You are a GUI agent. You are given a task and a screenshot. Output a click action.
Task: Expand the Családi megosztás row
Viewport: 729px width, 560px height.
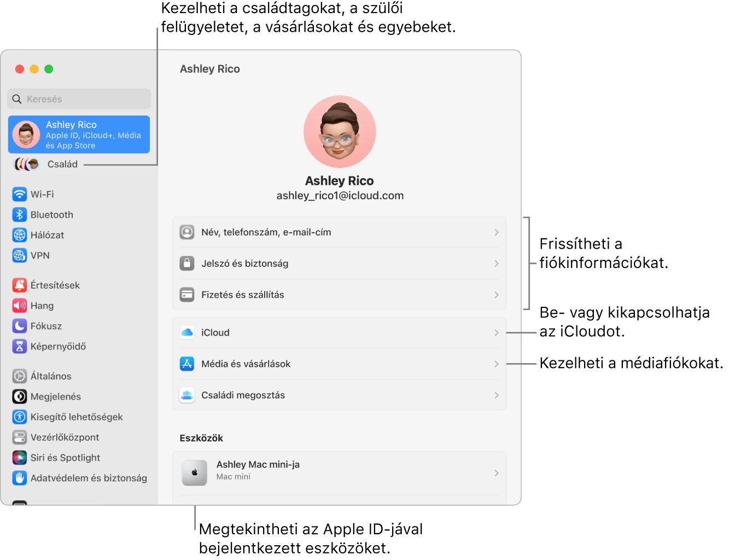click(339, 395)
